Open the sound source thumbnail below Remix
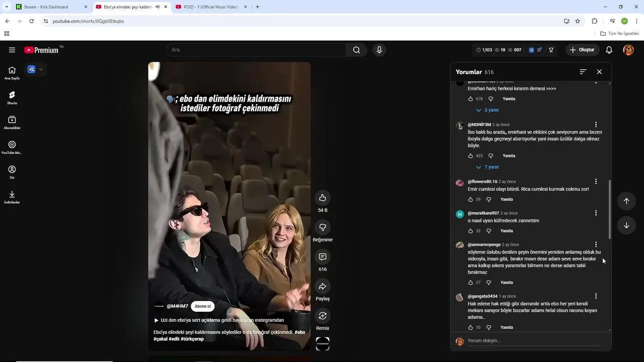The image size is (644, 362). click(323, 344)
